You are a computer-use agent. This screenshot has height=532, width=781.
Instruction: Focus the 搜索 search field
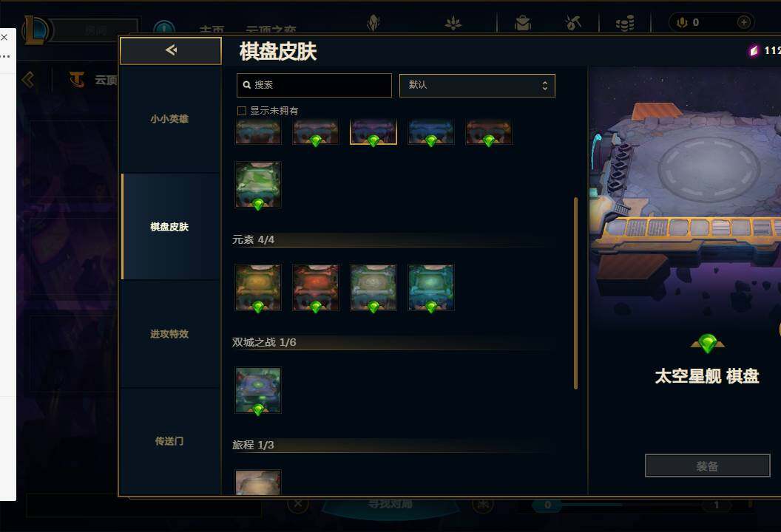314,86
